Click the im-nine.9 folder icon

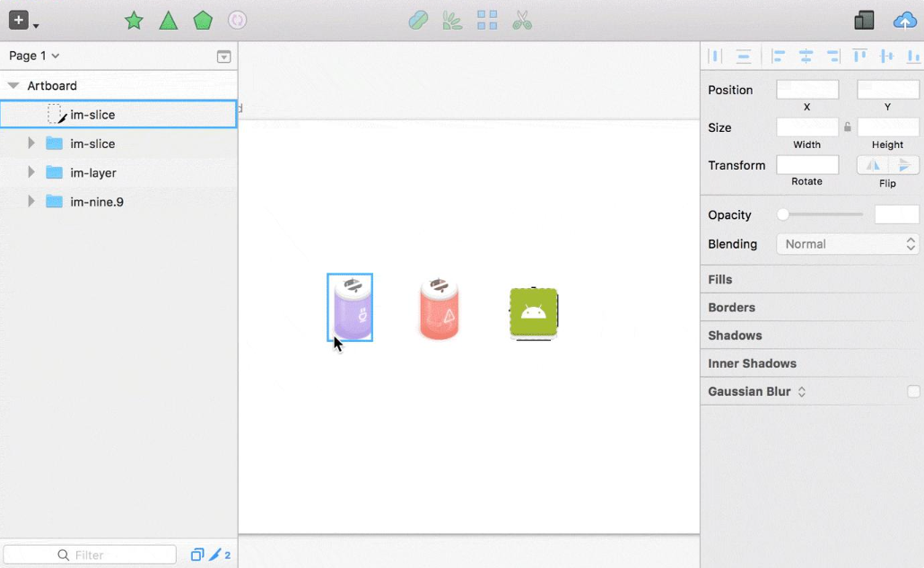(54, 202)
